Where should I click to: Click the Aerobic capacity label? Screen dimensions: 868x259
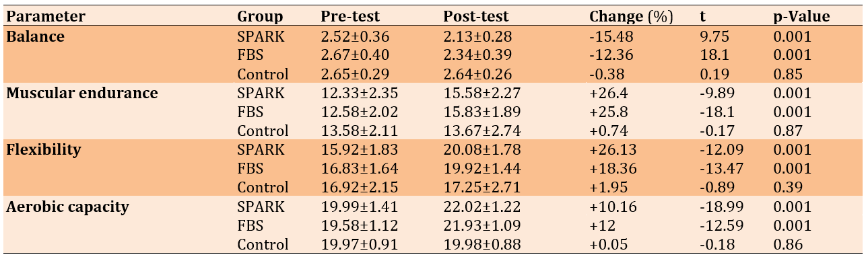[67, 207]
